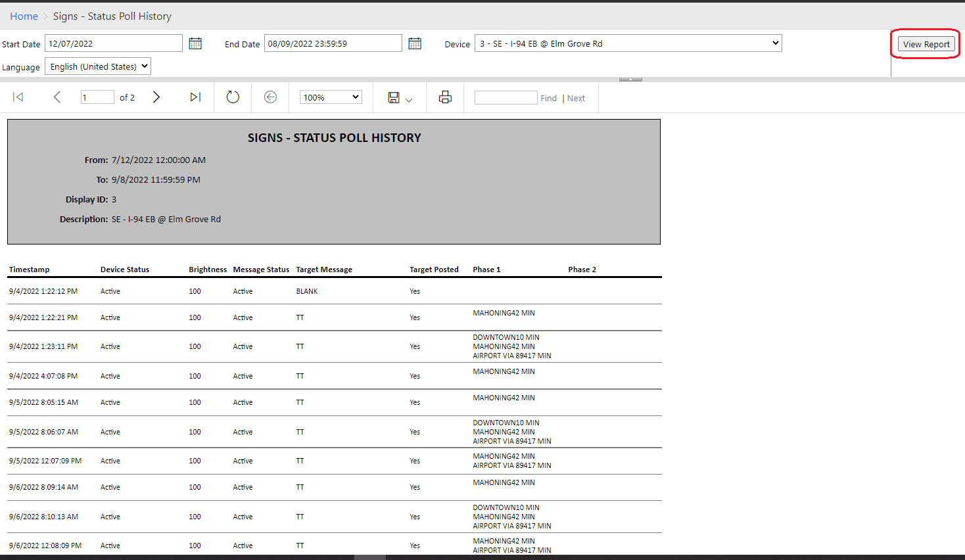965x560 pixels.
Task: Select timestamp 9/4/2022 1:22:12 PM
Action: coord(43,291)
